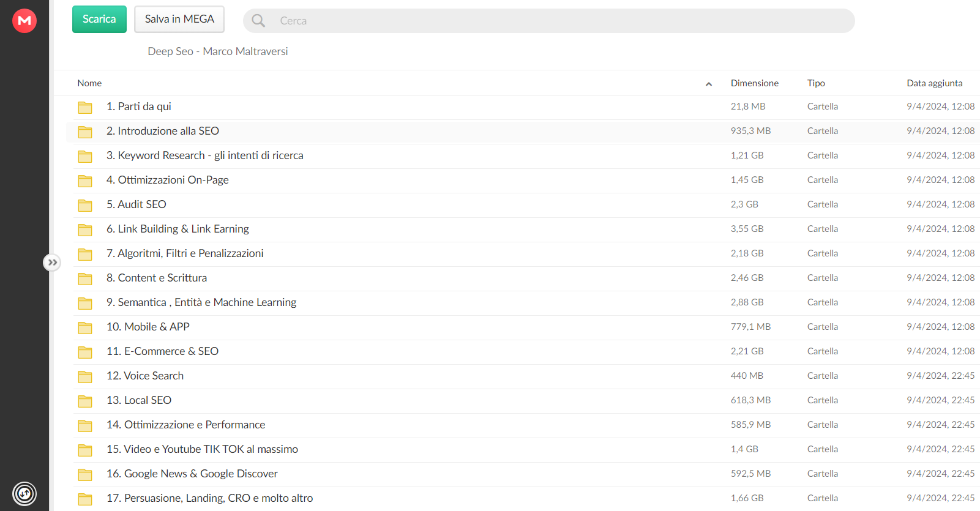Open folder name '1. Parti da qui'
Image resolution: width=980 pixels, height=511 pixels.
click(139, 106)
